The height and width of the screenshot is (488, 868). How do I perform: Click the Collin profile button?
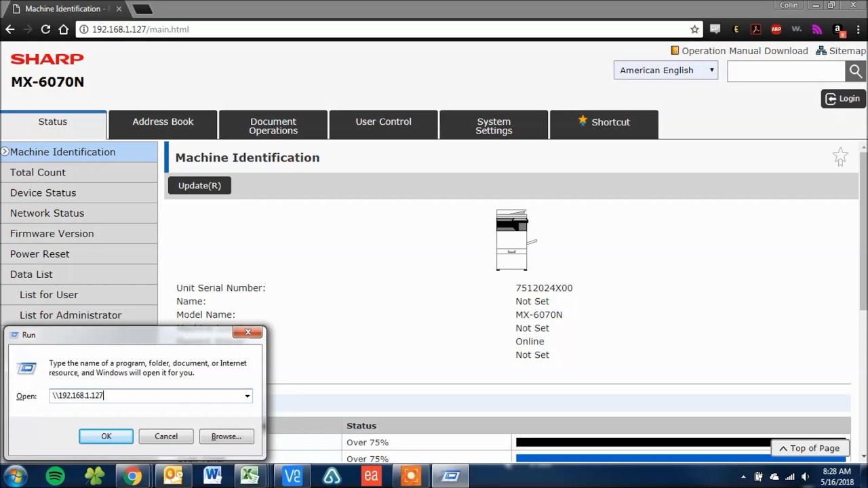pyautogui.click(x=789, y=5)
